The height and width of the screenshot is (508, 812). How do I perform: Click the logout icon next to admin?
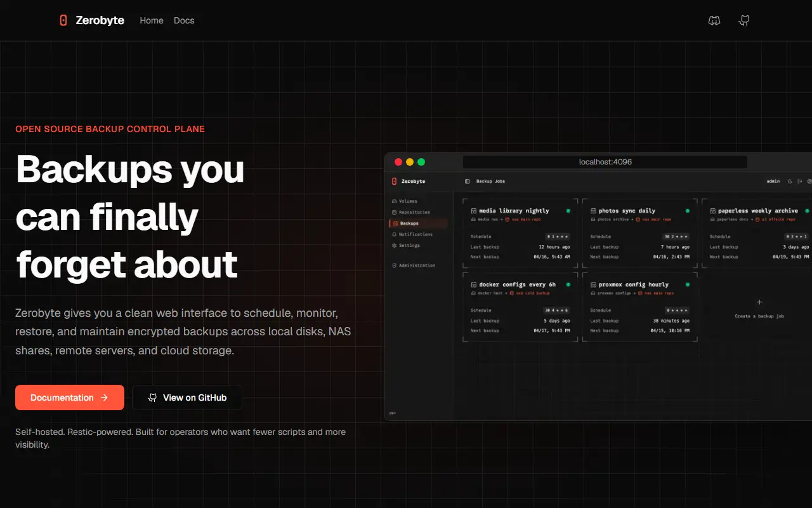(x=800, y=182)
